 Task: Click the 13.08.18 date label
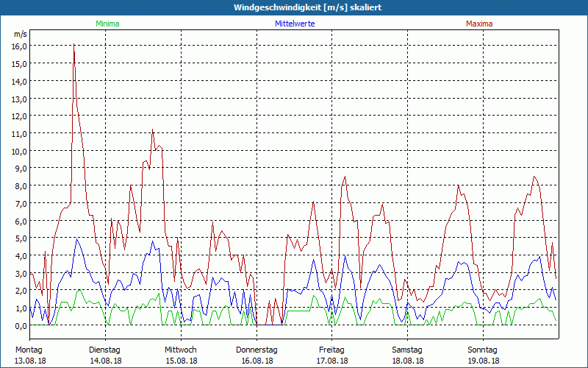(x=29, y=361)
